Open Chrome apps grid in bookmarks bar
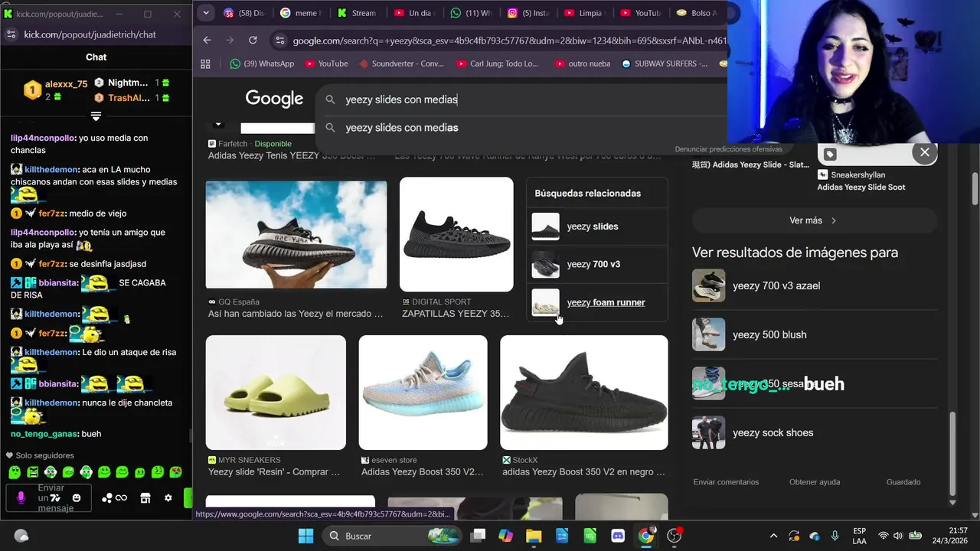Viewport: 980px width, 551px height. 205,64
